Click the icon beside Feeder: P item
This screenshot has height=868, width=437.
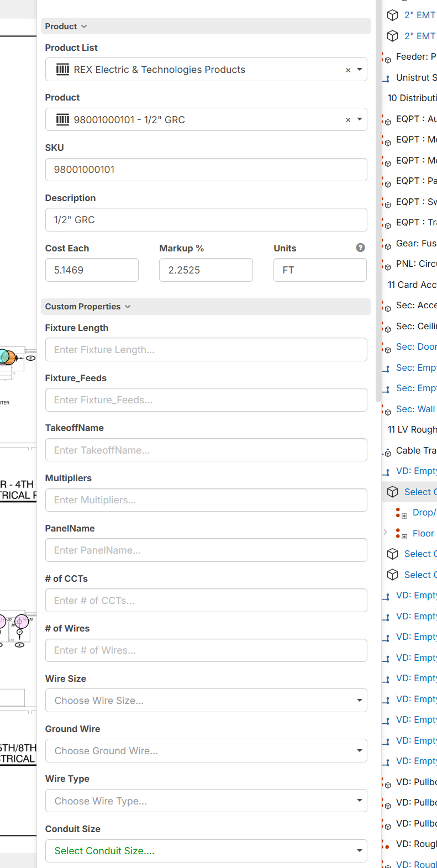click(x=386, y=57)
